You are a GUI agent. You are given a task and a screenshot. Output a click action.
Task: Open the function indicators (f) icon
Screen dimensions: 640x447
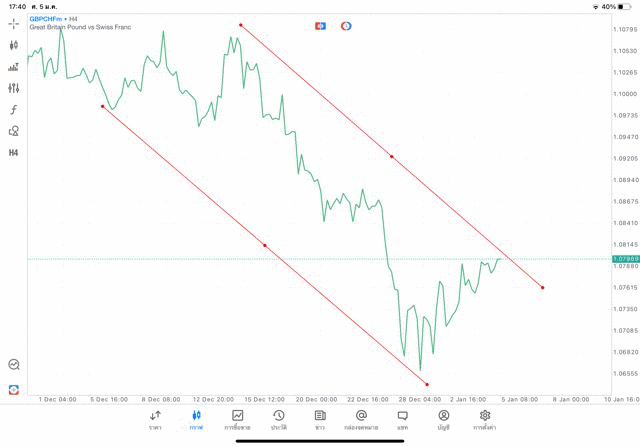coord(14,109)
